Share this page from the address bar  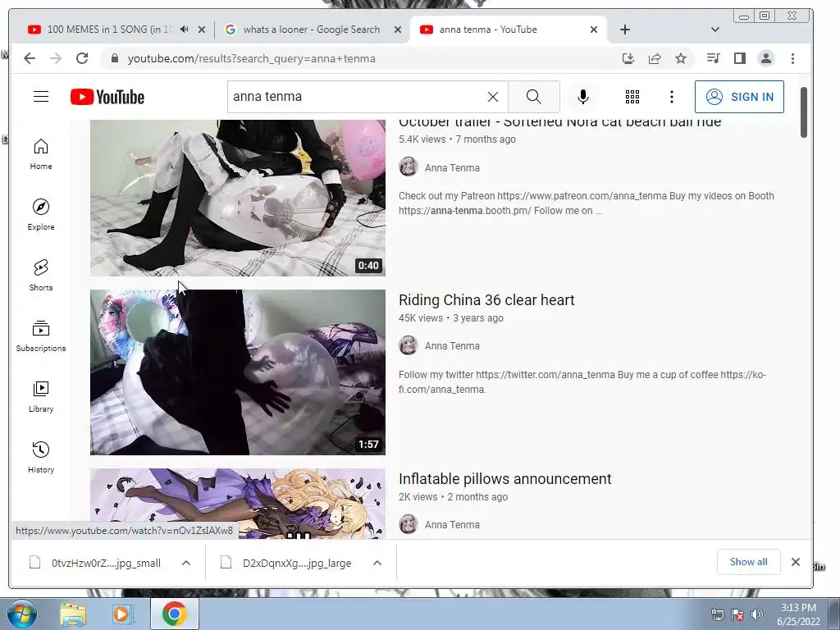click(655, 58)
